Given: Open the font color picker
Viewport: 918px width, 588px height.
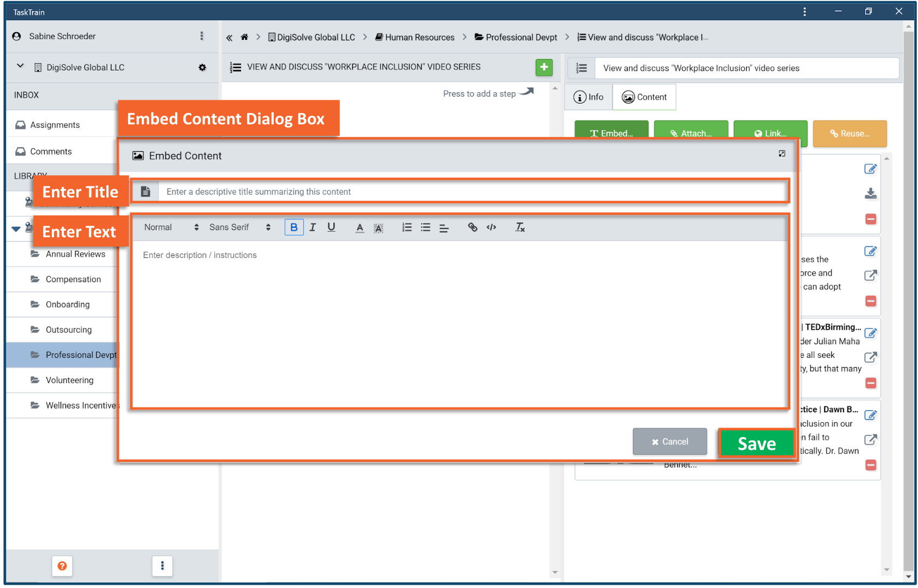Looking at the screenshot, I should pyautogui.click(x=359, y=228).
